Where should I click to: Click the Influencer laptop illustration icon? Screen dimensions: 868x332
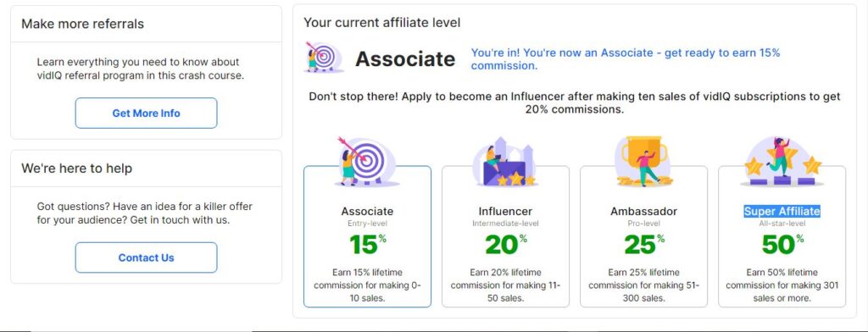(x=505, y=161)
